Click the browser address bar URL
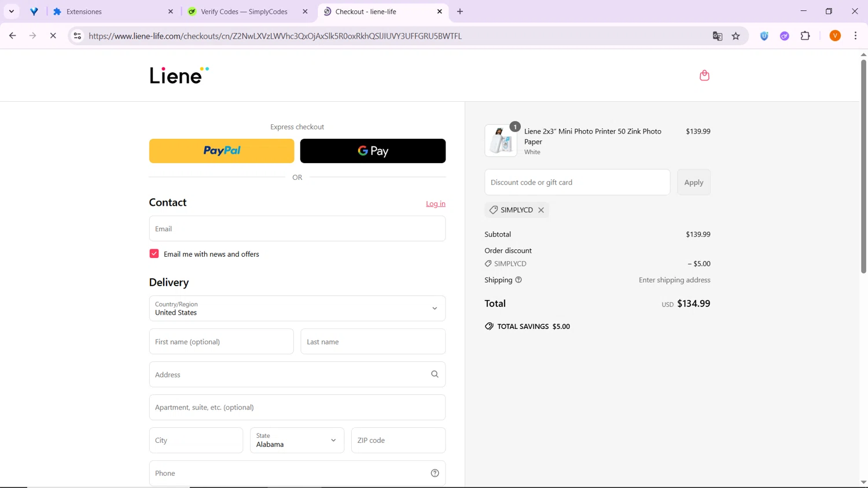This screenshot has width=868, height=488. coord(275,36)
